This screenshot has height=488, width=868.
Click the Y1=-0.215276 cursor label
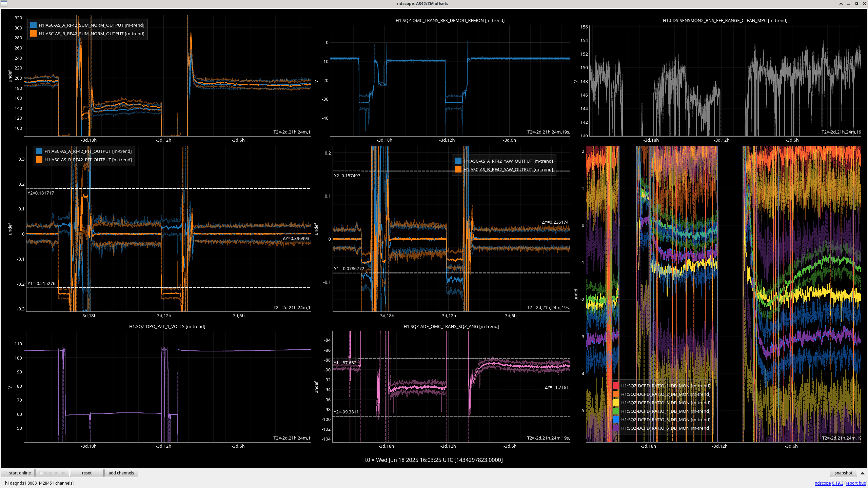click(x=41, y=283)
